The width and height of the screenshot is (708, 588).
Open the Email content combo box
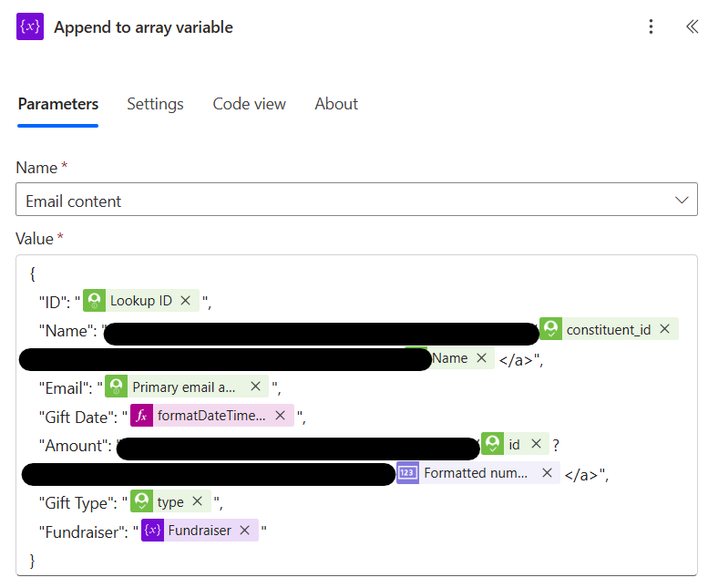tap(356, 200)
